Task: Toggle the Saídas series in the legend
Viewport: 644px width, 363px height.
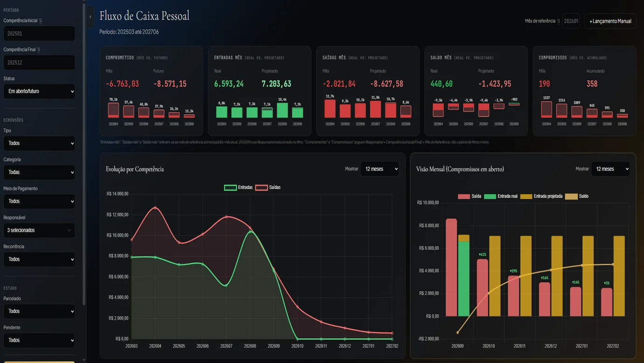Action: pos(268,188)
